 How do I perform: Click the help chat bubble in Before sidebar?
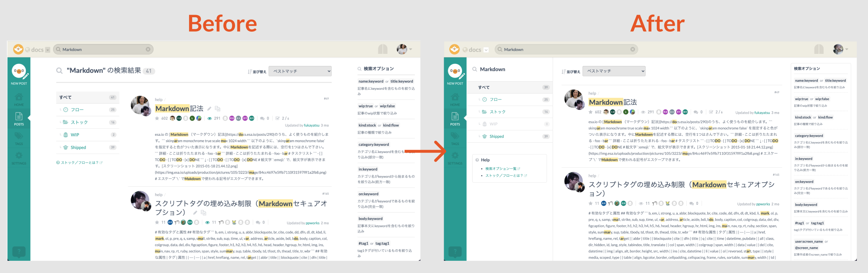[x=19, y=252]
